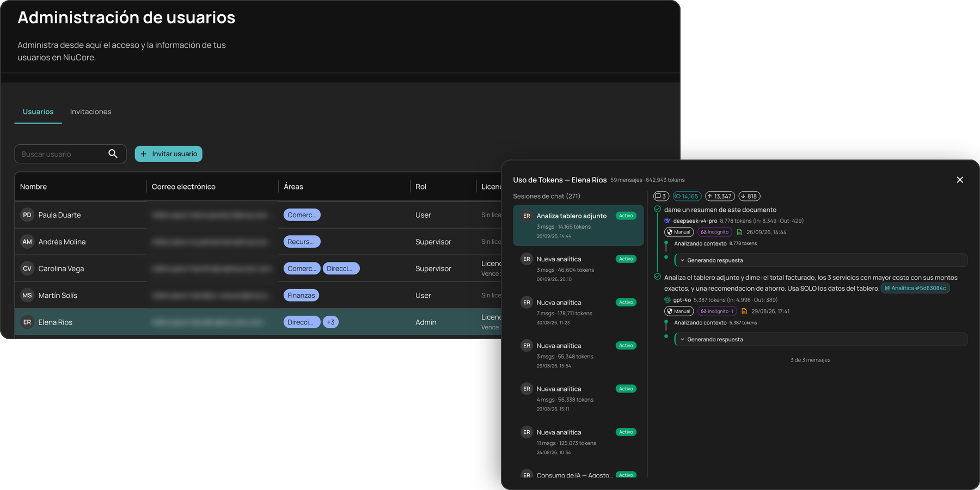Click 'Analizando contexto 8,778 tokens' step
The height and width of the screenshot is (490, 980).
point(715,243)
